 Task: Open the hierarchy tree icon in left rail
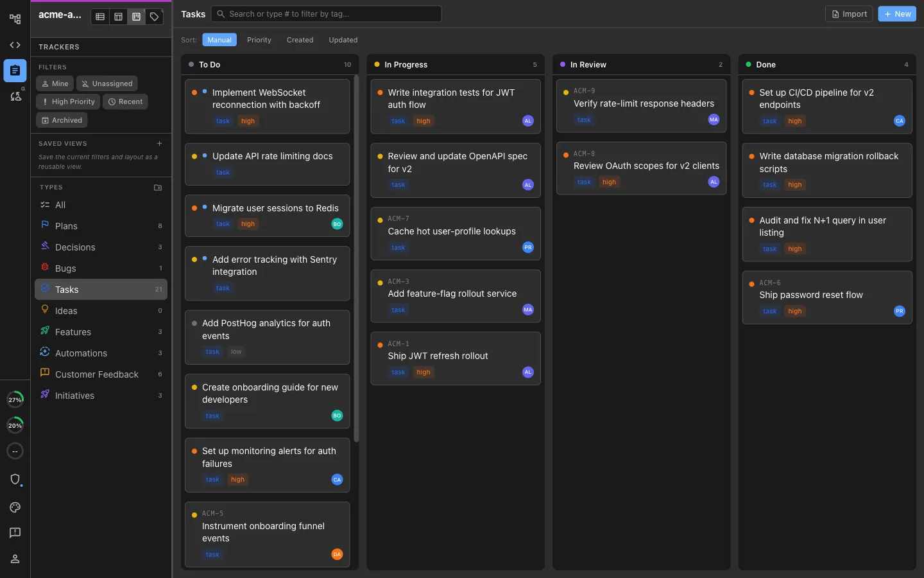[15, 19]
